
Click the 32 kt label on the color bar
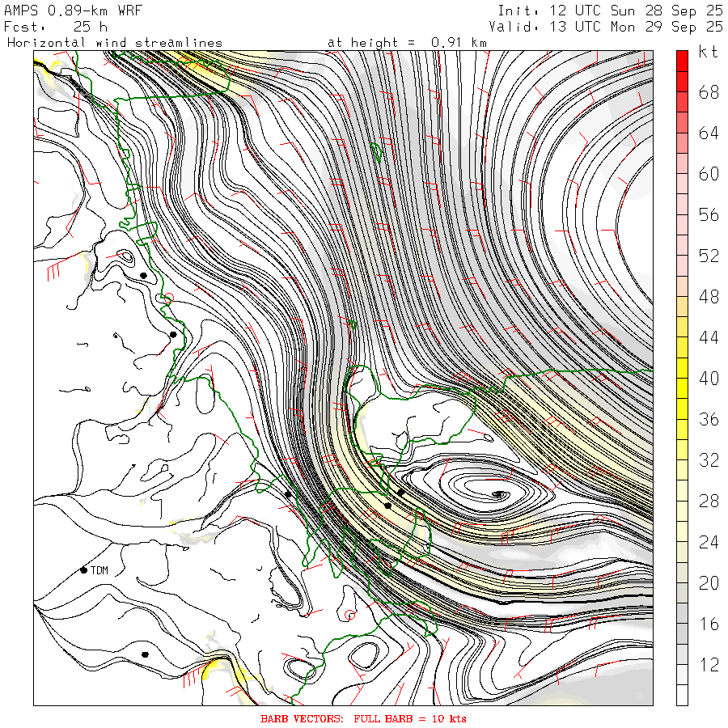(x=709, y=460)
